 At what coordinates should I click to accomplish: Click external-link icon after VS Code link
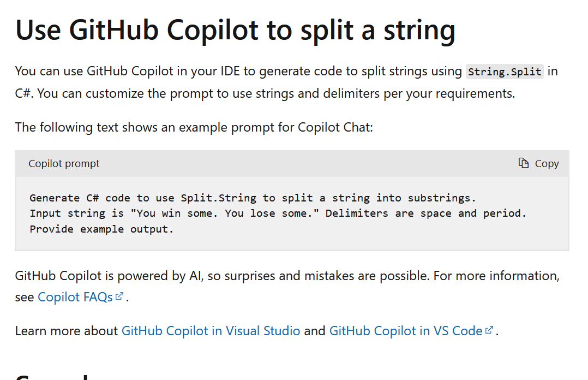click(x=489, y=330)
